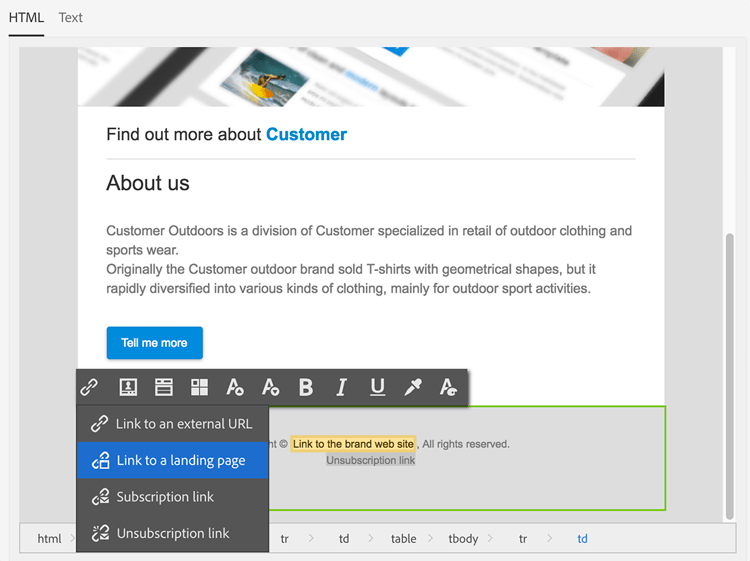Pick a color with the eyedropper icon
This screenshot has height=561, width=750.
[413, 387]
